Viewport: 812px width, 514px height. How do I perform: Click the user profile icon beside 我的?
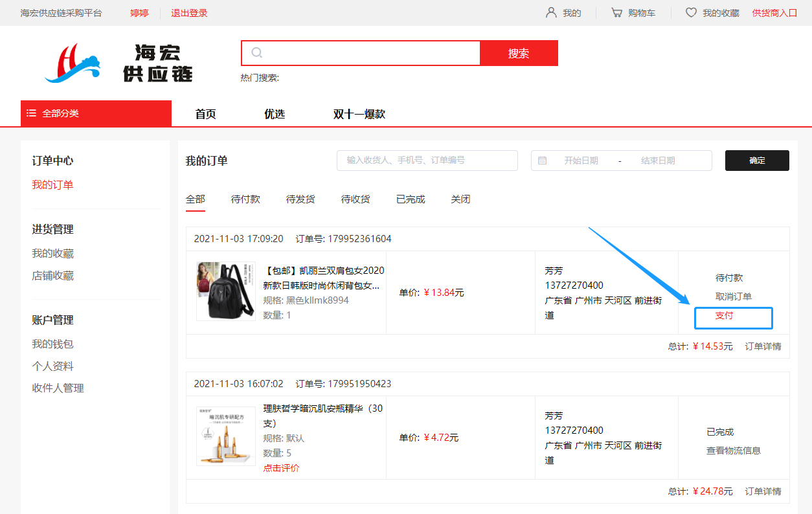tap(551, 12)
